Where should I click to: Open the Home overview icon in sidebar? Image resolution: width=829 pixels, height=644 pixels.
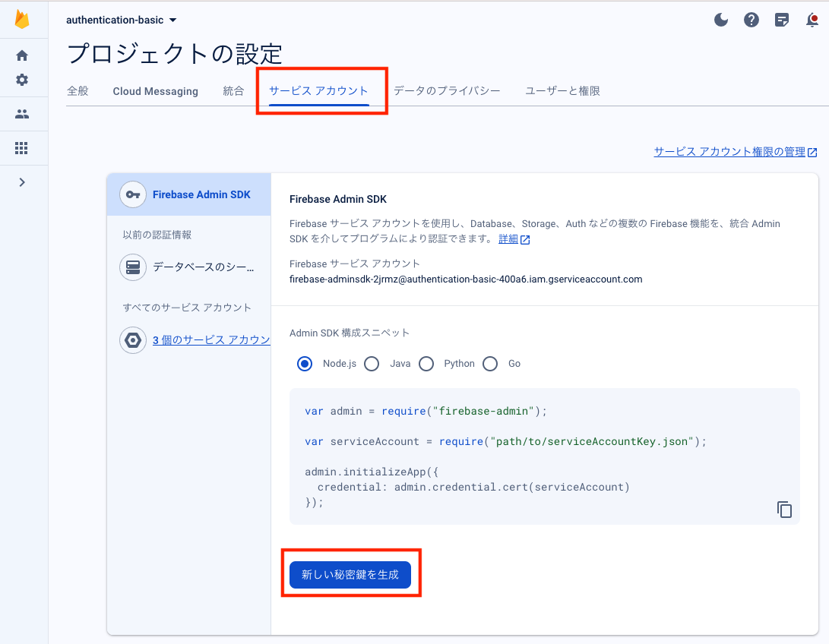coord(22,55)
